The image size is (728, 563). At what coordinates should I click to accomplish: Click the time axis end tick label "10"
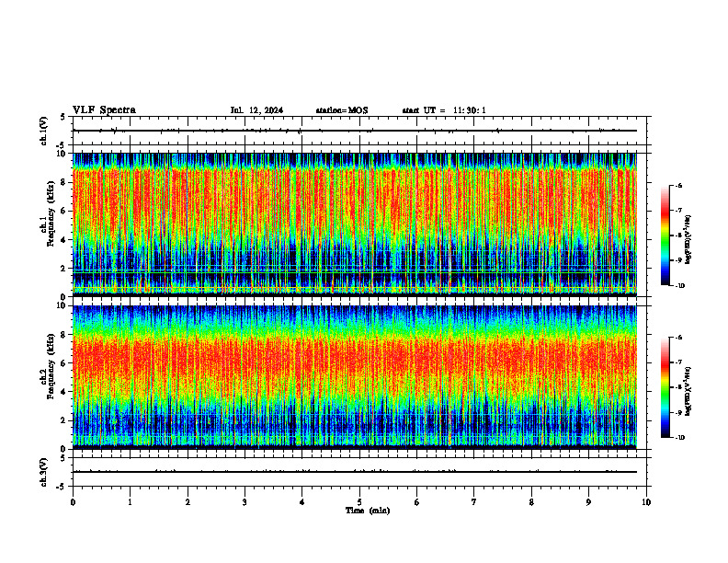pos(646,502)
